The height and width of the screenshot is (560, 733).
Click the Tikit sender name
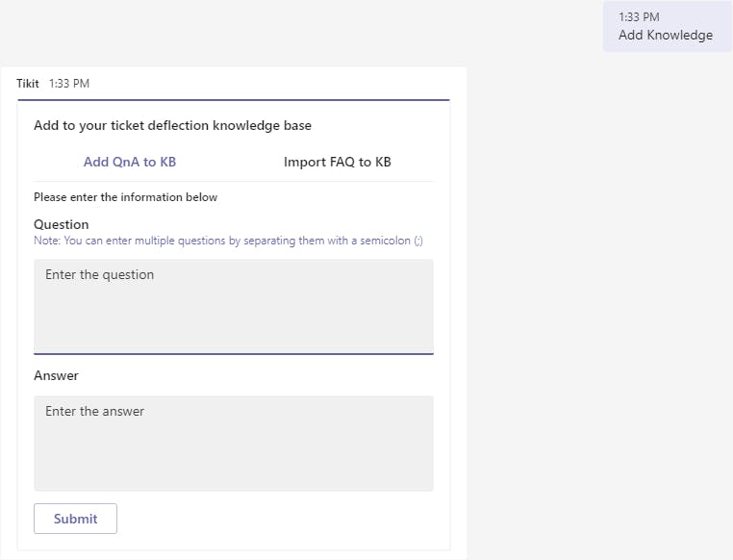tap(28, 84)
